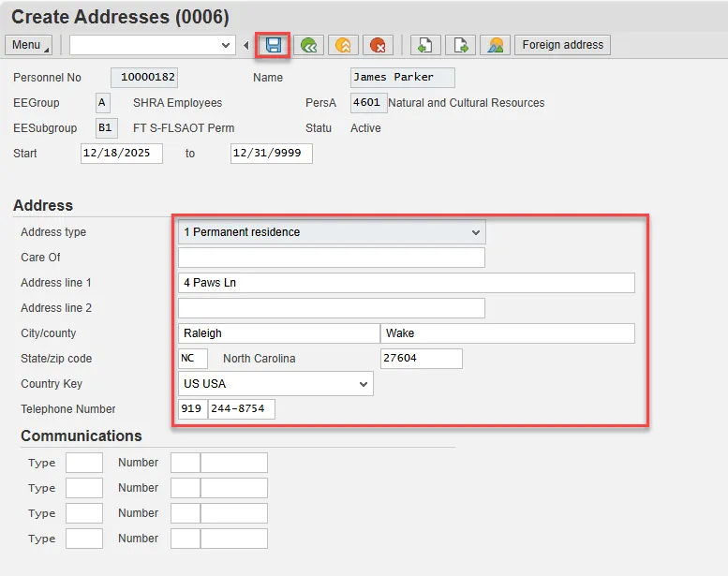Viewport: 728px width, 576px height.
Task: Click the North Carolina state name text
Action: [260, 359]
